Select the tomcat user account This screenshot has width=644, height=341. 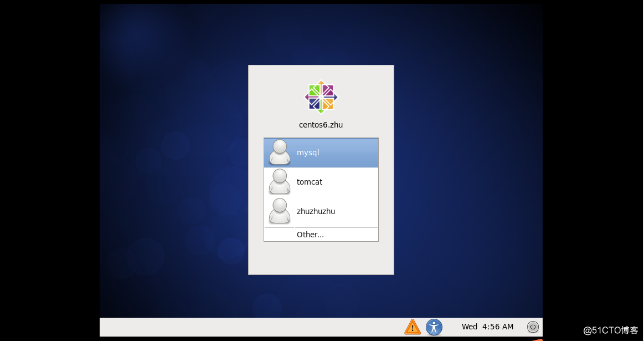pos(321,182)
